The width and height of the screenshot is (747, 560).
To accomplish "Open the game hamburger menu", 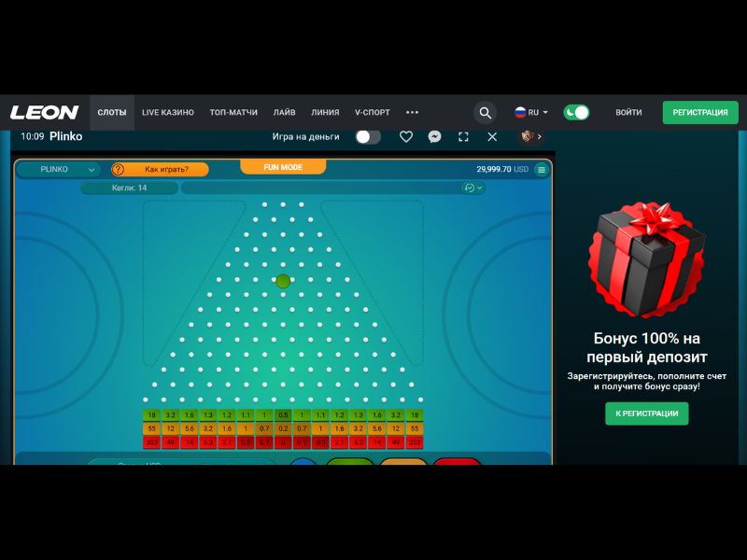I will coord(541,170).
